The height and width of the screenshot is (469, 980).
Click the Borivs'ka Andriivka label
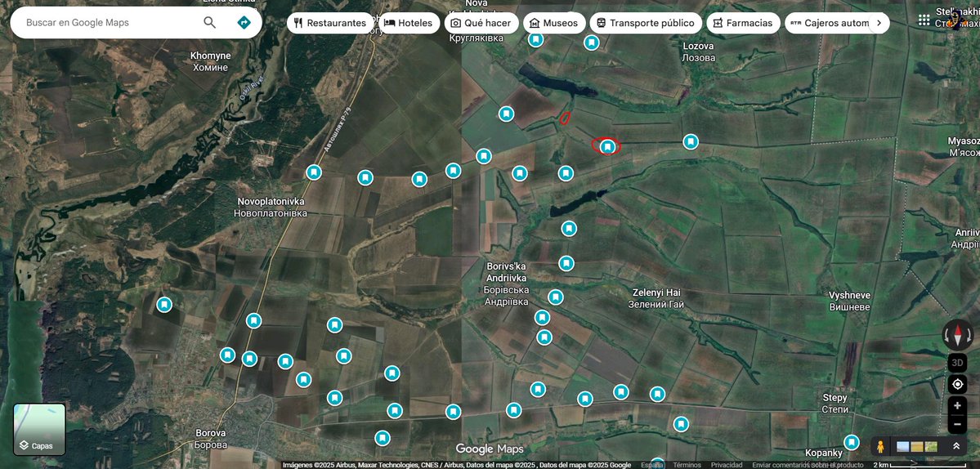coord(506,284)
